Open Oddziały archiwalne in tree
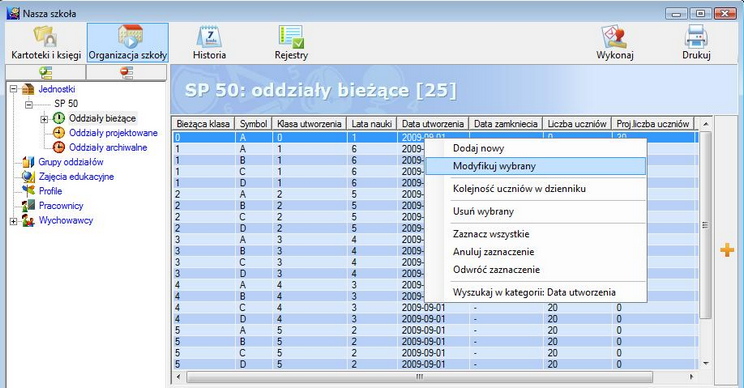 108,148
